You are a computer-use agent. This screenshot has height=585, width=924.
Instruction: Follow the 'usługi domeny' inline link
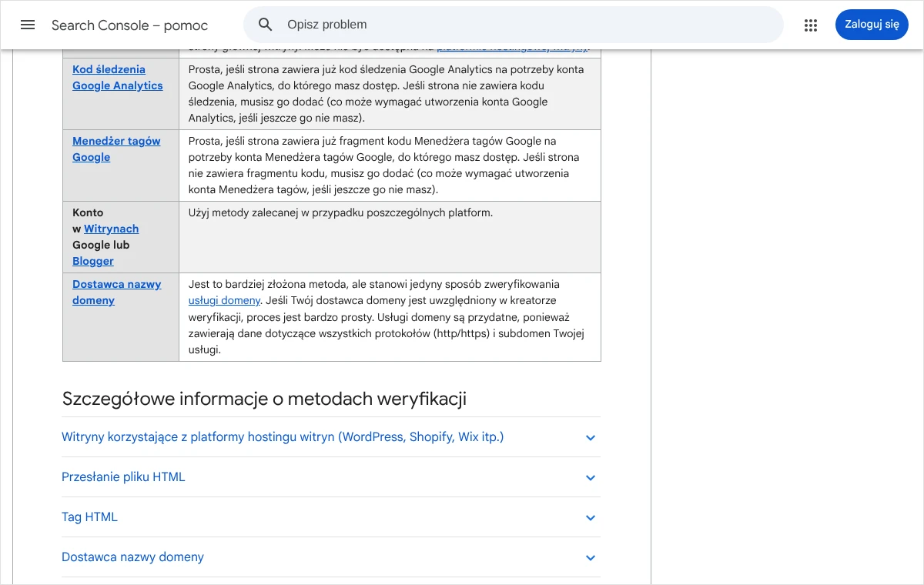click(224, 300)
